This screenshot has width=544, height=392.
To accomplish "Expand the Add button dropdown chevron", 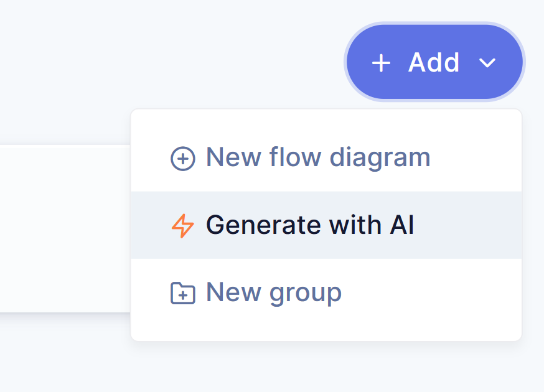I will click(x=488, y=62).
